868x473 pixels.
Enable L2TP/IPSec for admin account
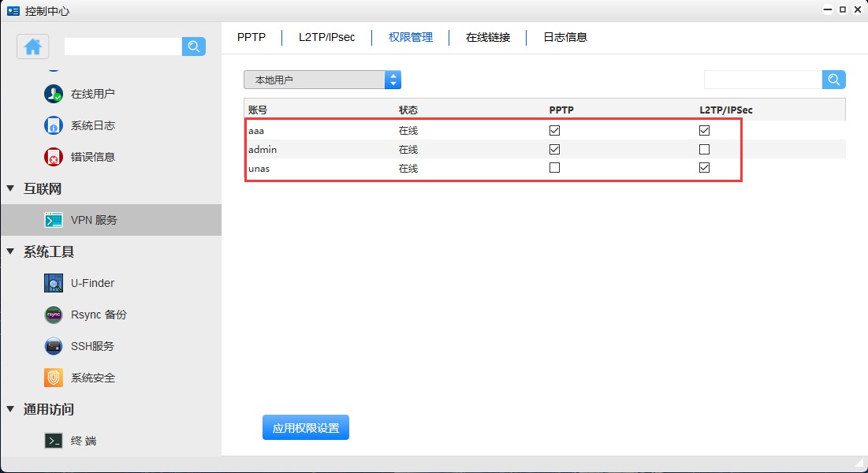click(x=704, y=150)
